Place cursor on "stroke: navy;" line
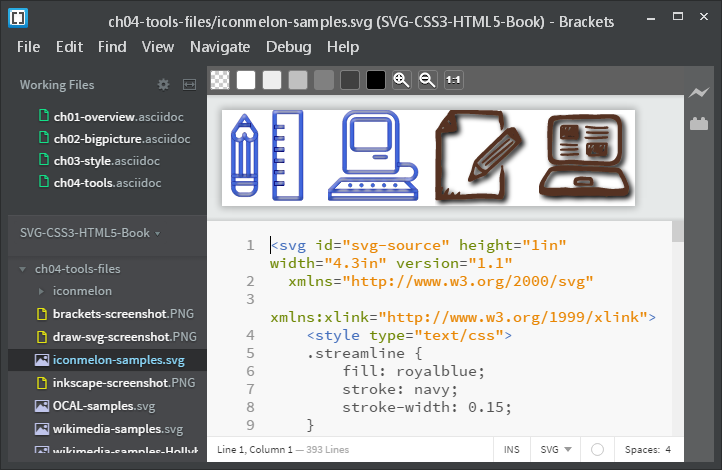The image size is (722, 470). click(x=400, y=389)
